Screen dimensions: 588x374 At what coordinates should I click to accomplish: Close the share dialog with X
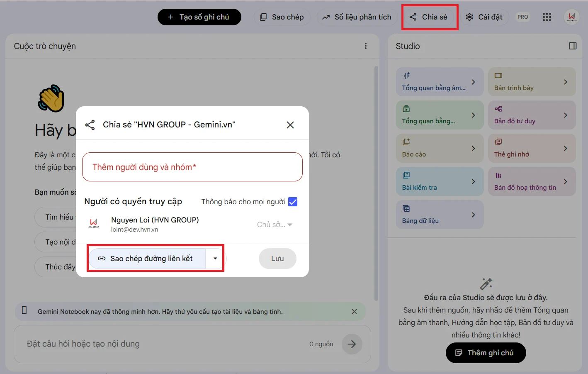[x=290, y=125]
